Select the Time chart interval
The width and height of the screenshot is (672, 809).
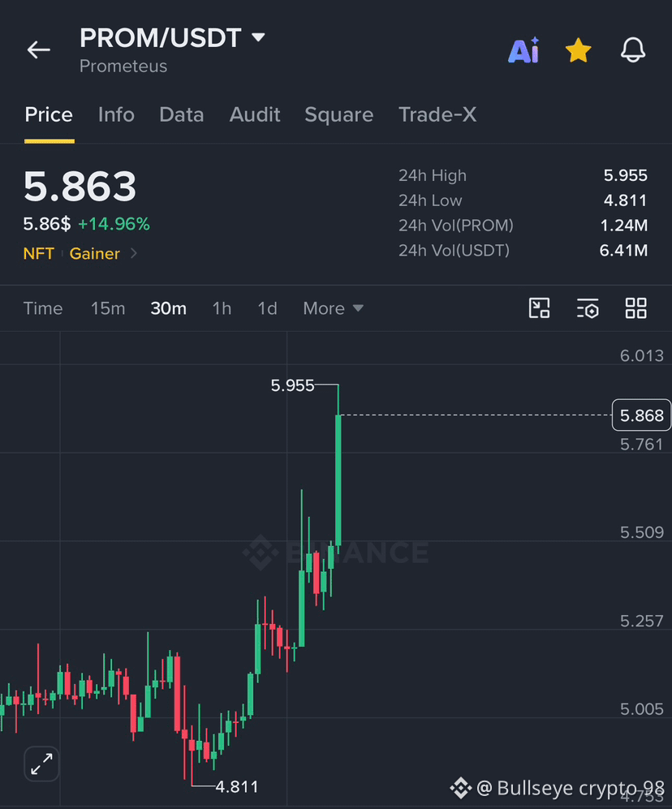tap(43, 308)
